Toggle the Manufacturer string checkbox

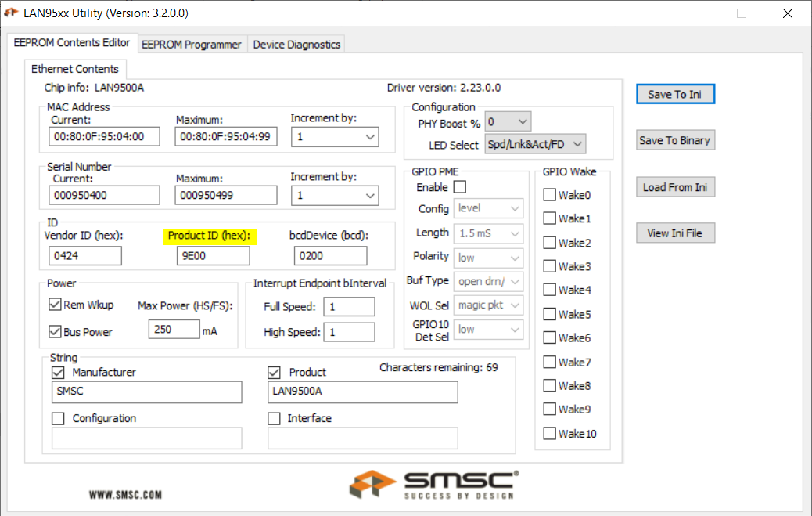[58, 373]
